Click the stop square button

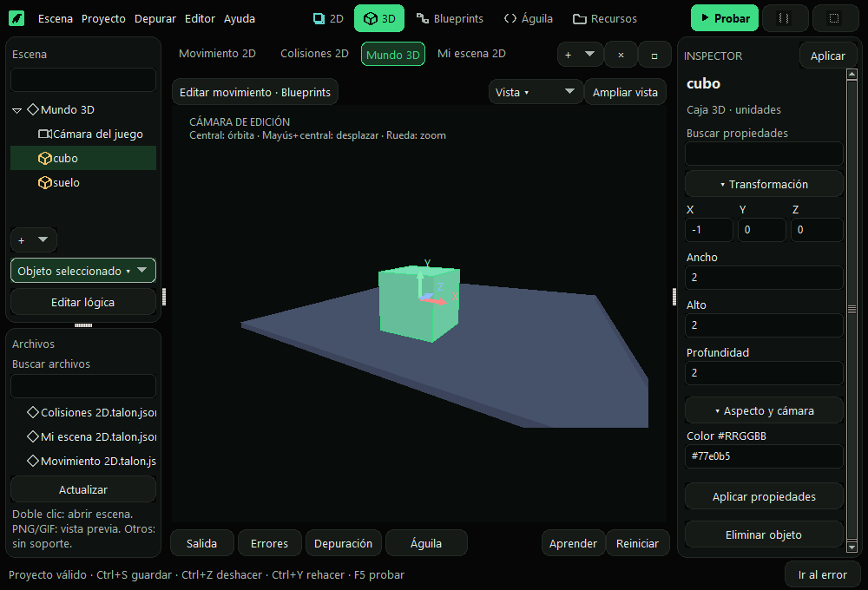(x=834, y=18)
